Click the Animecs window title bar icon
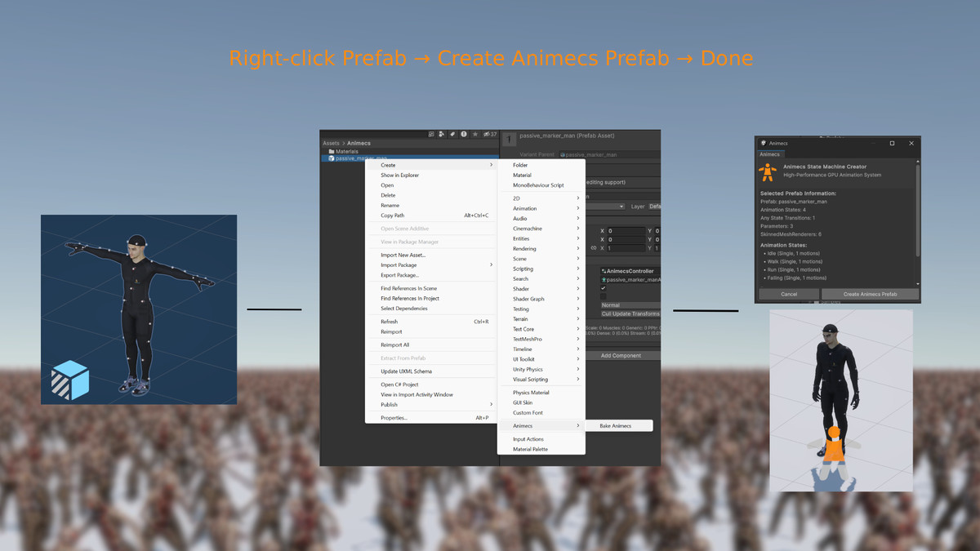Screen dimensions: 980x551 [764, 143]
